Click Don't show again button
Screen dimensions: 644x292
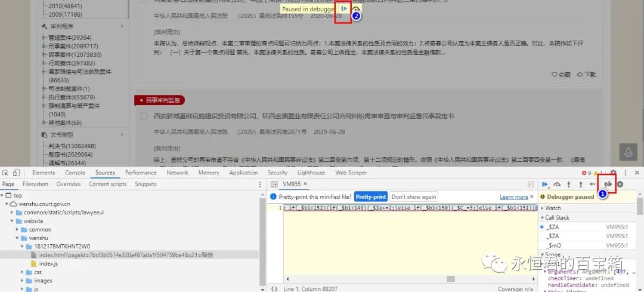414,197
